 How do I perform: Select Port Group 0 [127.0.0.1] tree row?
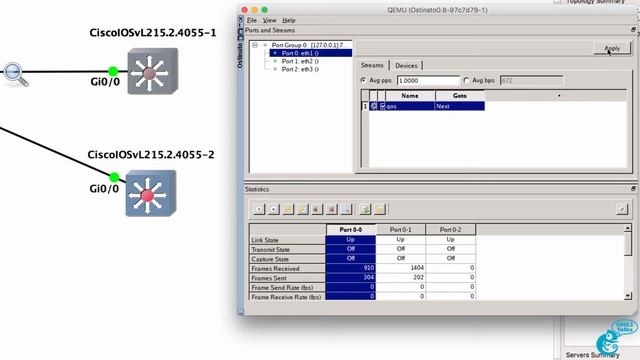click(307, 45)
